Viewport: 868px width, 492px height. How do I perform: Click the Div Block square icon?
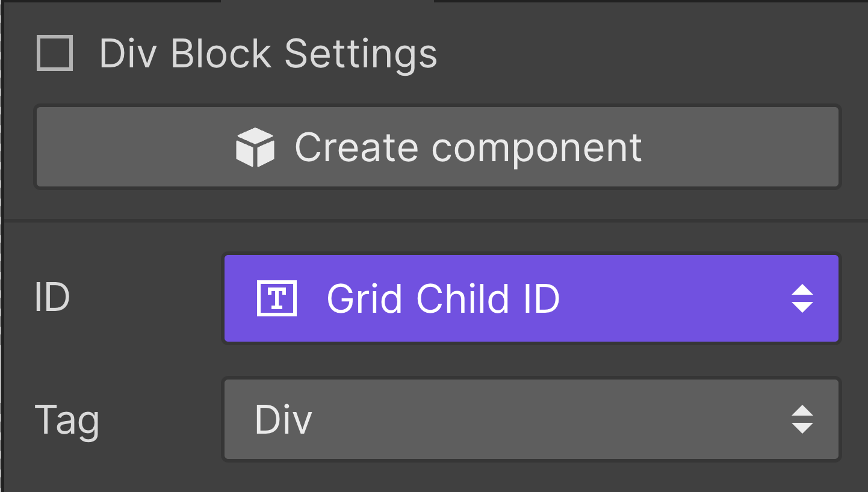[x=55, y=53]
